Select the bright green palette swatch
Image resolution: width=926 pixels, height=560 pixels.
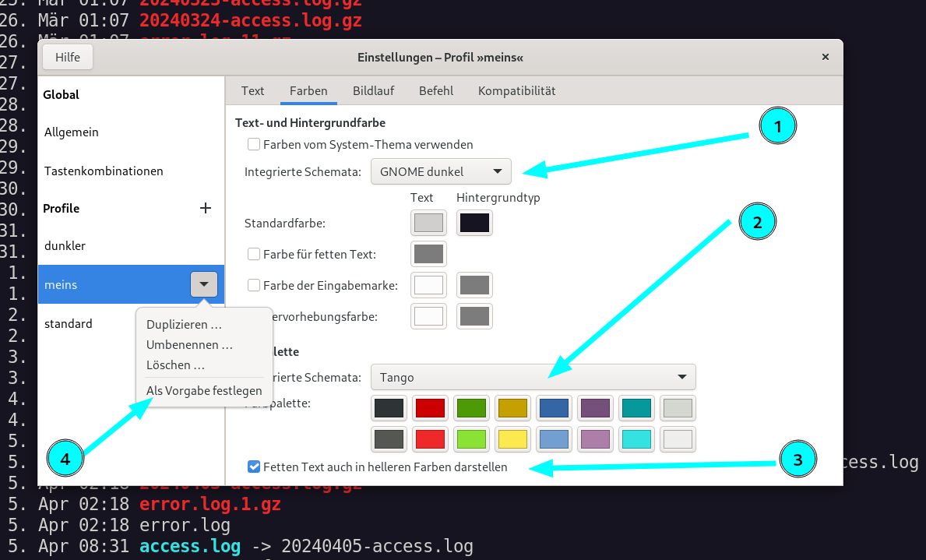point(471,439)
